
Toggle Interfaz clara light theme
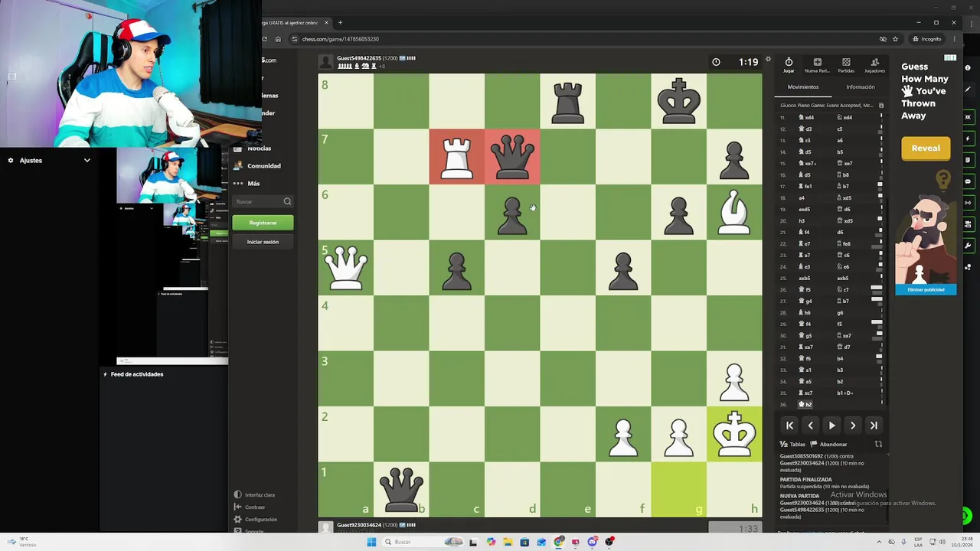[x=255, y=495]
